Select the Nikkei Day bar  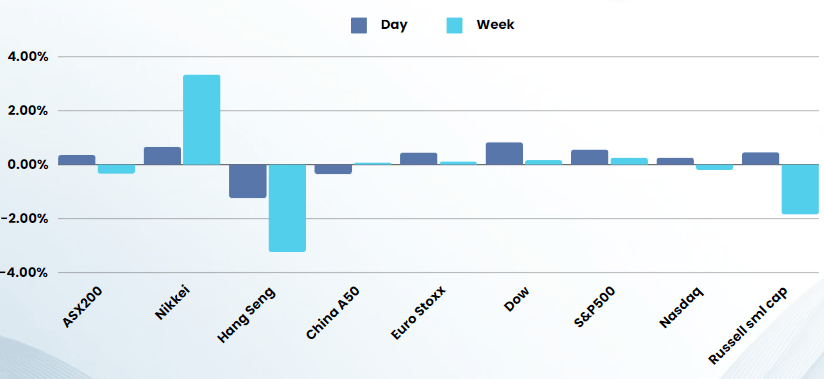point(162,156)
